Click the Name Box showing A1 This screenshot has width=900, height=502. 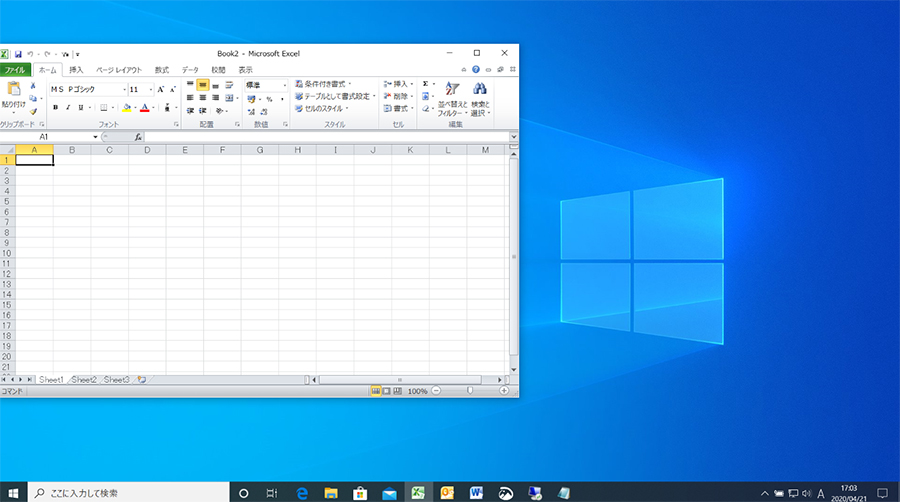pyautogui.click(x=45, y=136)
